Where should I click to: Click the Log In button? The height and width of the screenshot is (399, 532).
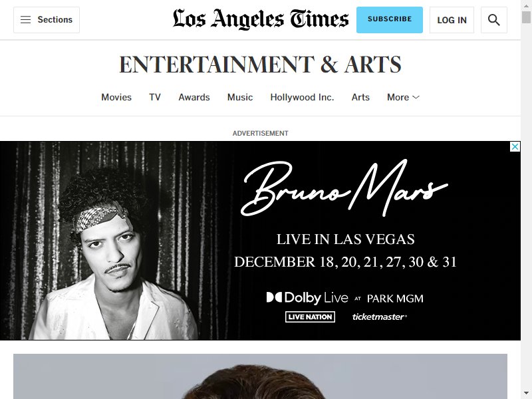pos(452,20)
